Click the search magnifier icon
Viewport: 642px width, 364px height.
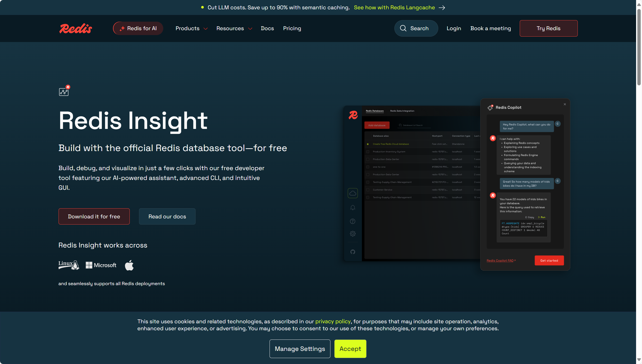[x=403, y=28]
